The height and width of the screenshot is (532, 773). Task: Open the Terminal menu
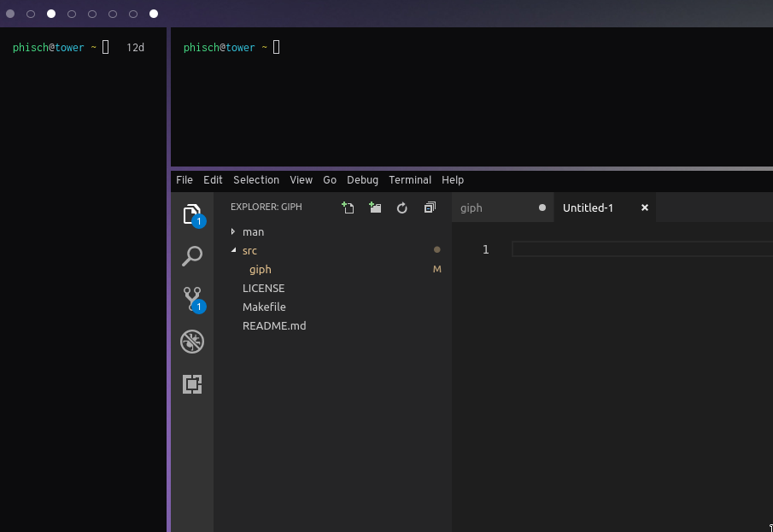[410, 180]
